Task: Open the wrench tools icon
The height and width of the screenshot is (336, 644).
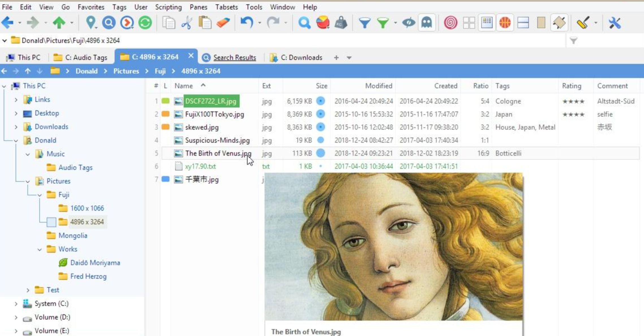Action: (615, 22)
